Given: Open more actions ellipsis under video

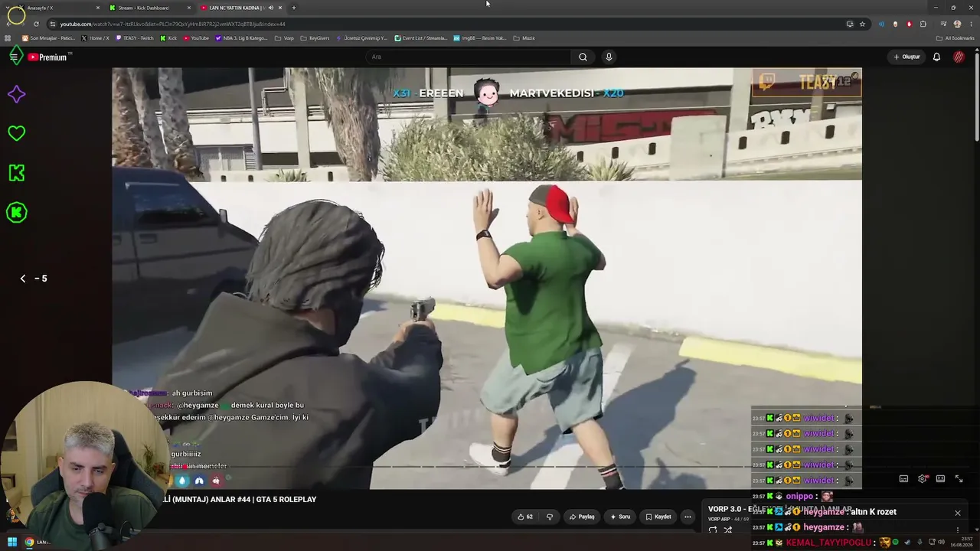Looking at the screenshot, I should click(688, 517).
